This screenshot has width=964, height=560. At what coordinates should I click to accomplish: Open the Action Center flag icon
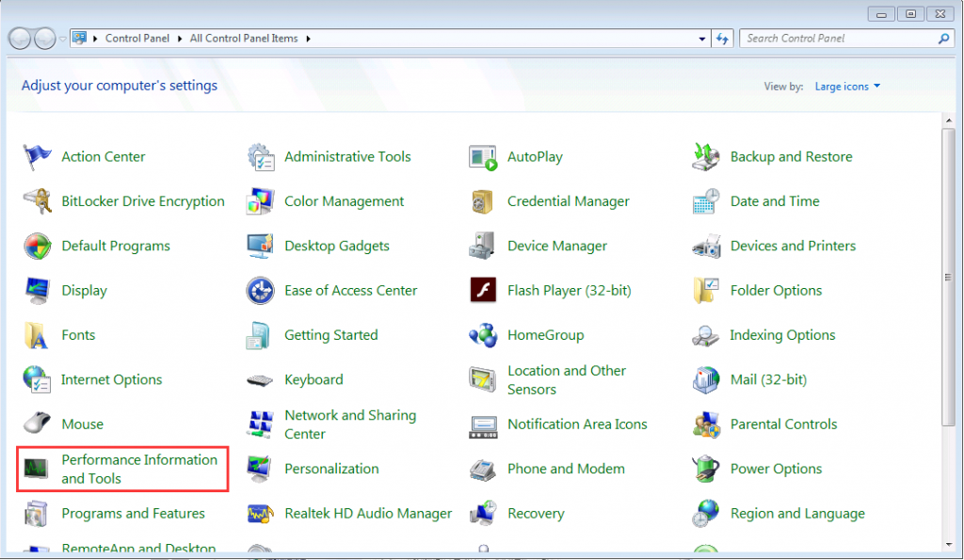click(x=37, y=157)
